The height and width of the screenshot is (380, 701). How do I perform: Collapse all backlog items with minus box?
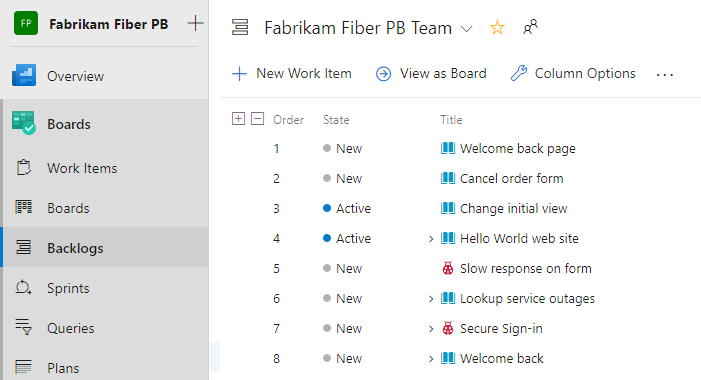(258, 118)
